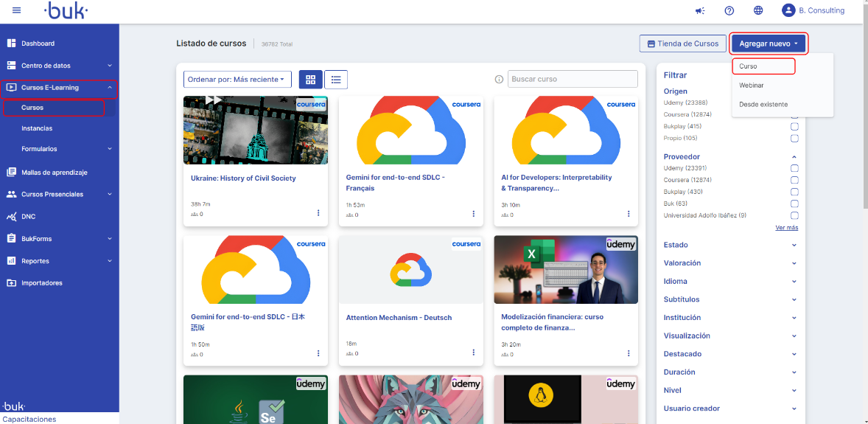Check the Bukplay (430) provider filter
The image size is (868, 424).
coord(794,192)
